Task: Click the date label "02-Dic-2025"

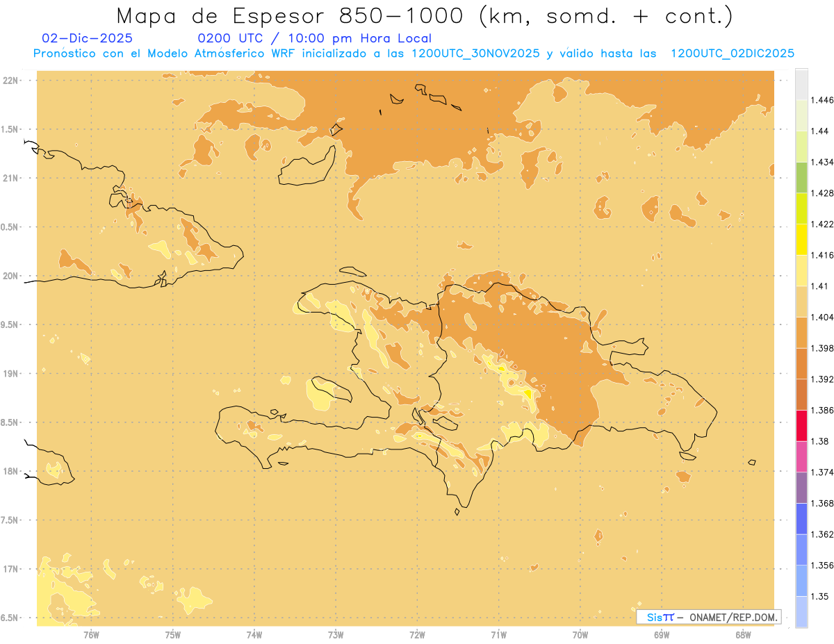Action: [x=88, y=38]
